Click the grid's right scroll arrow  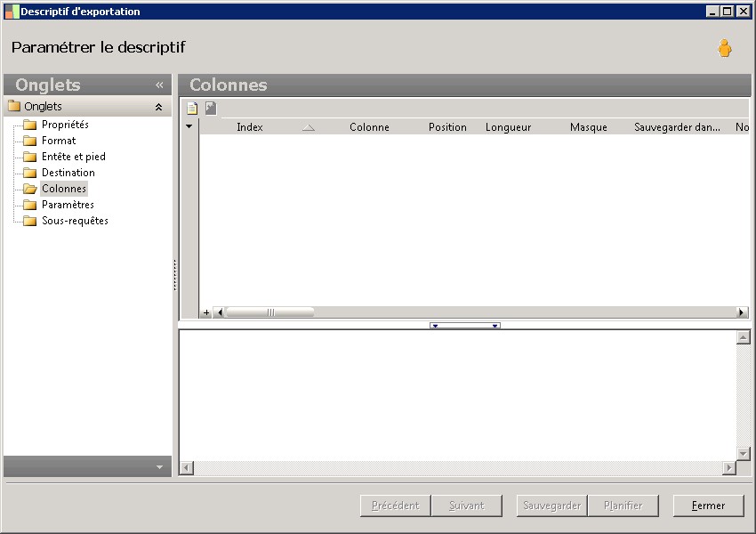(742, 312)
